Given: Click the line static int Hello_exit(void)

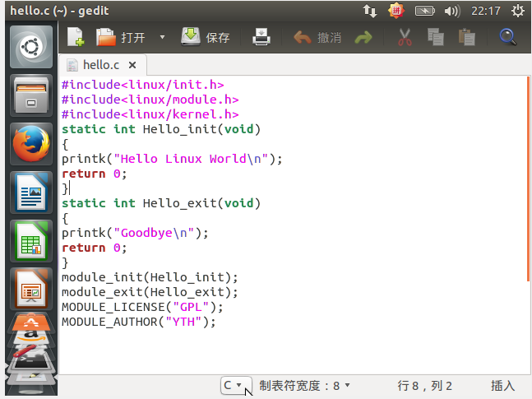Looking at the screenshot, I should (161, 203).
